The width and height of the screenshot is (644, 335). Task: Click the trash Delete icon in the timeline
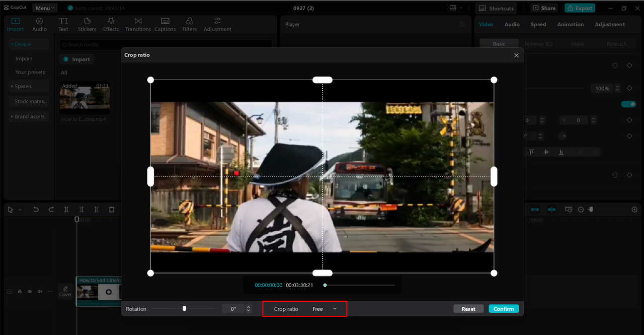pos(112,210)
